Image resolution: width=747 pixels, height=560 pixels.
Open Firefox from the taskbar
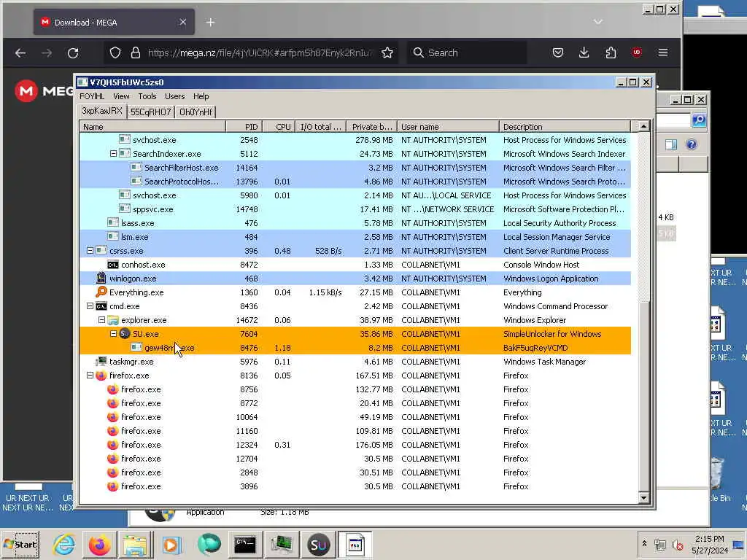coord(99,544)
